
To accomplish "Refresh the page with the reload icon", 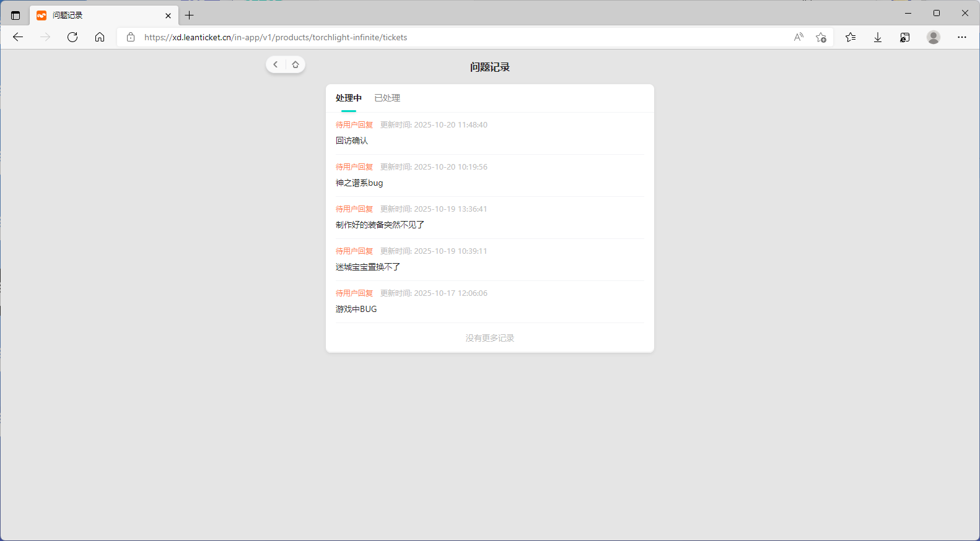I will (x=72, y=37).
